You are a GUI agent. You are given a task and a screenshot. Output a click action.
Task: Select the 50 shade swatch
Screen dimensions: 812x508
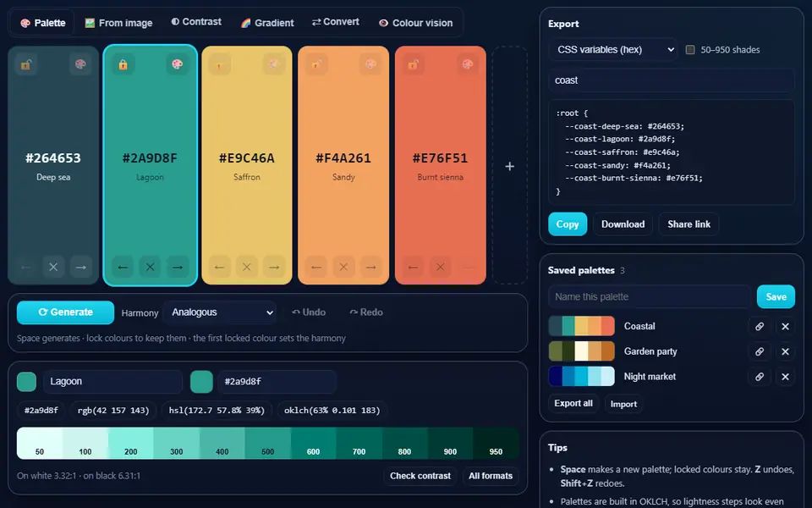(40, 443)
